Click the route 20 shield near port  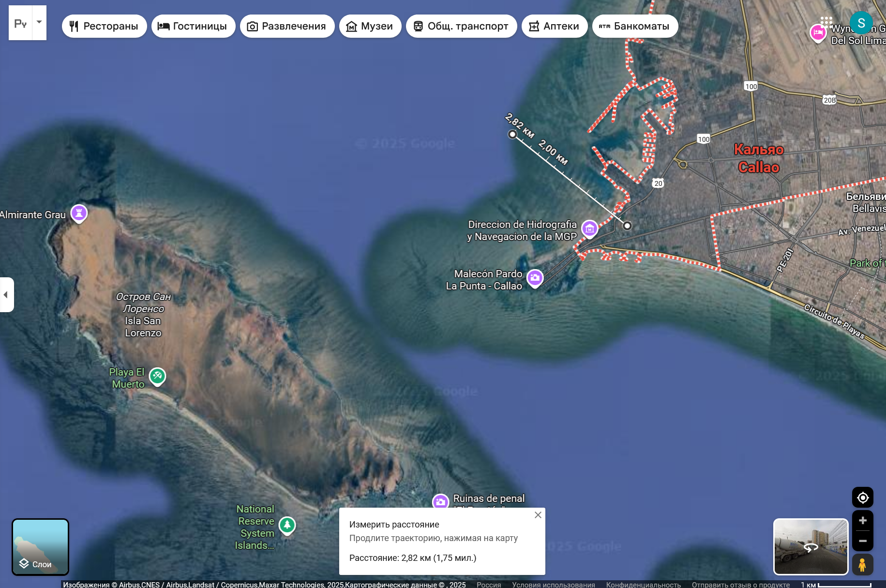pyautogui.click(x=658, y=183)
